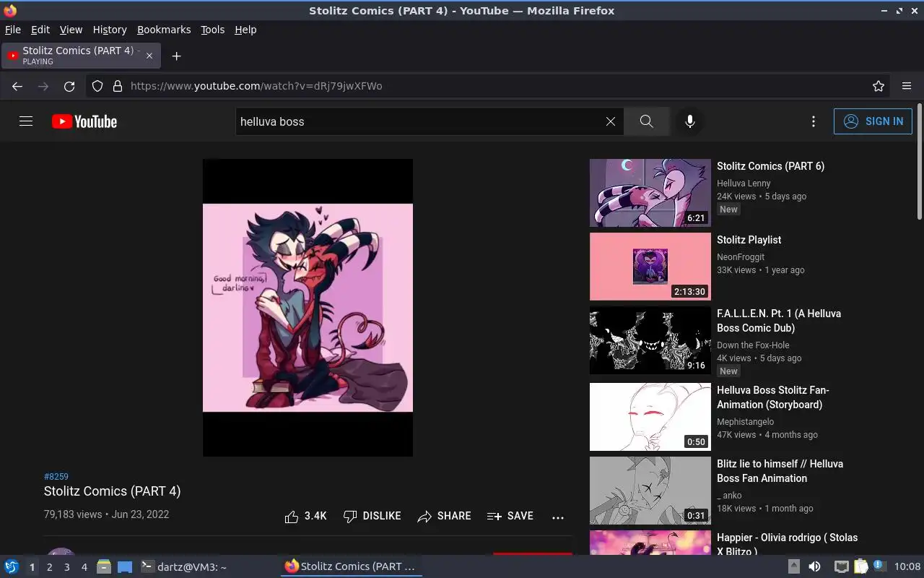The height and width of the screenshot is (578, 924).
Task: Click the 10:08 clock
Action: click(x=907, y=566)
